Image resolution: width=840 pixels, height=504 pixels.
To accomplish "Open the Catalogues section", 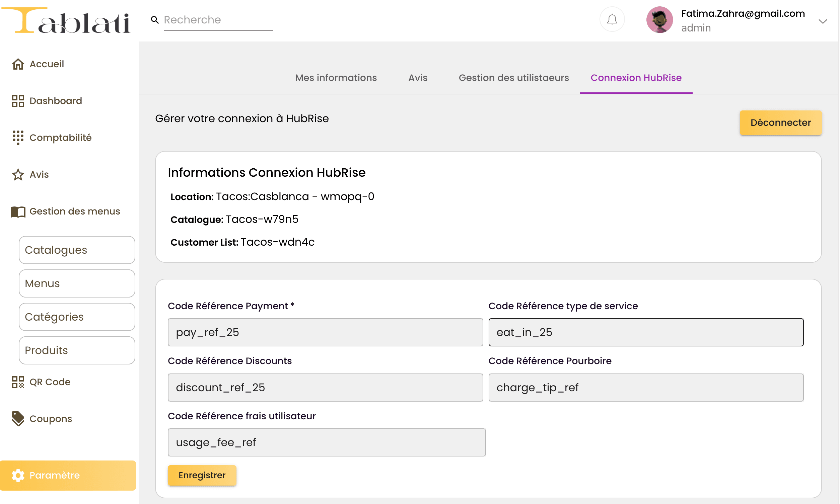I will coord(76,250).
